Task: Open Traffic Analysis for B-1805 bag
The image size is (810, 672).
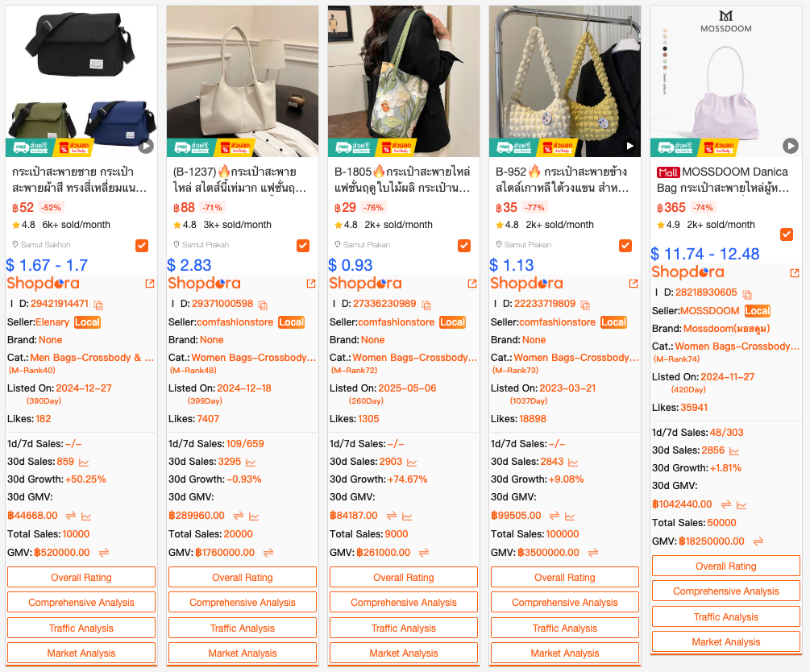Action: [404, 628]
